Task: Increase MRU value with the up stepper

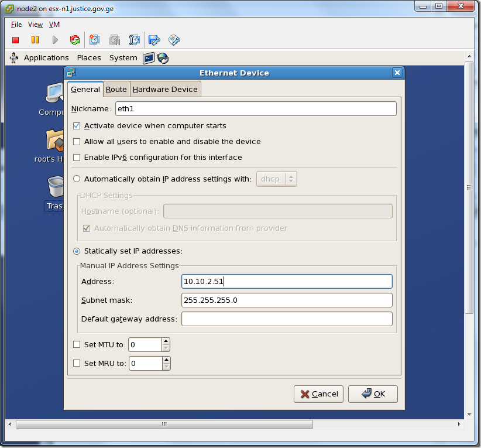Action: [x=164, y=360]
